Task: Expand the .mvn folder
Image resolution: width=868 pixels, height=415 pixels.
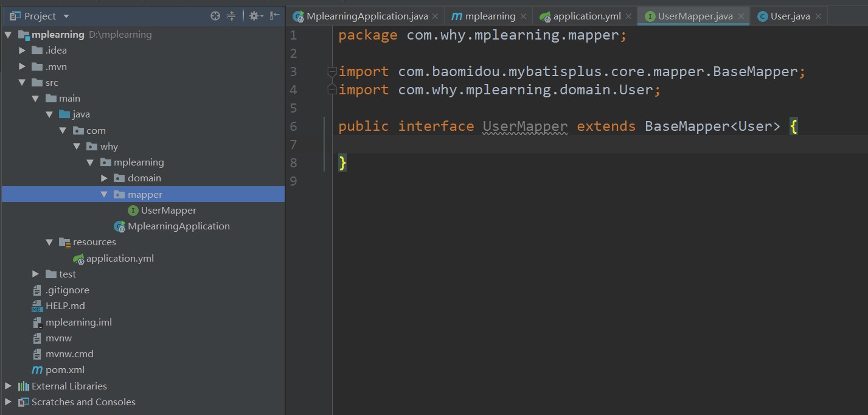Action: click(23, 66)
